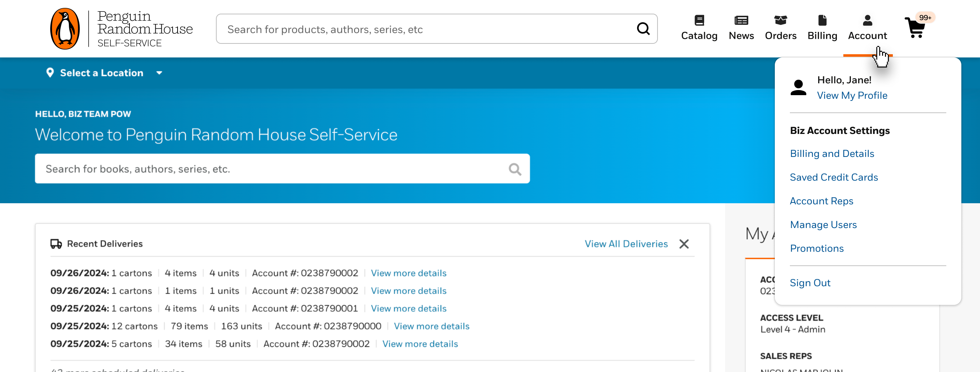View more details for the 5 cartons delivery
The height and width of the screenshot is (372, 980).
tap(420, 344)
